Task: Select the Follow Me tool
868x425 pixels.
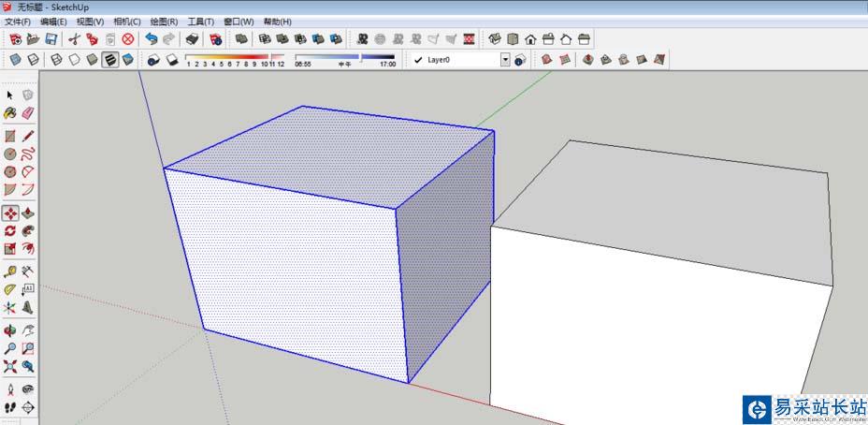Action: pos(28,231)
